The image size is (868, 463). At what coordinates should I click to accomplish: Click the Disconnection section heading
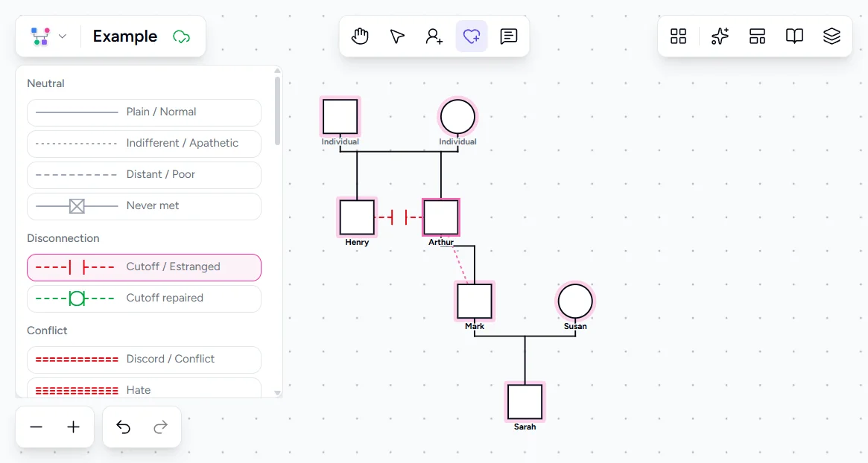tap(63, 238)
